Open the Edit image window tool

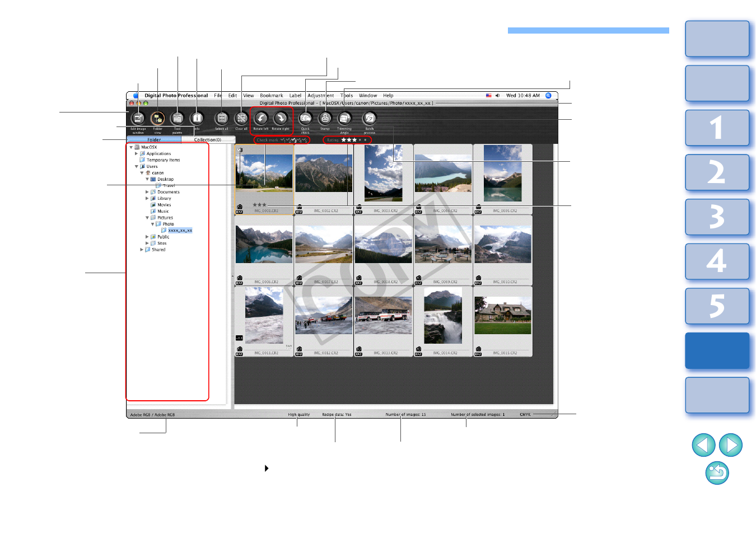coord(138,119)
